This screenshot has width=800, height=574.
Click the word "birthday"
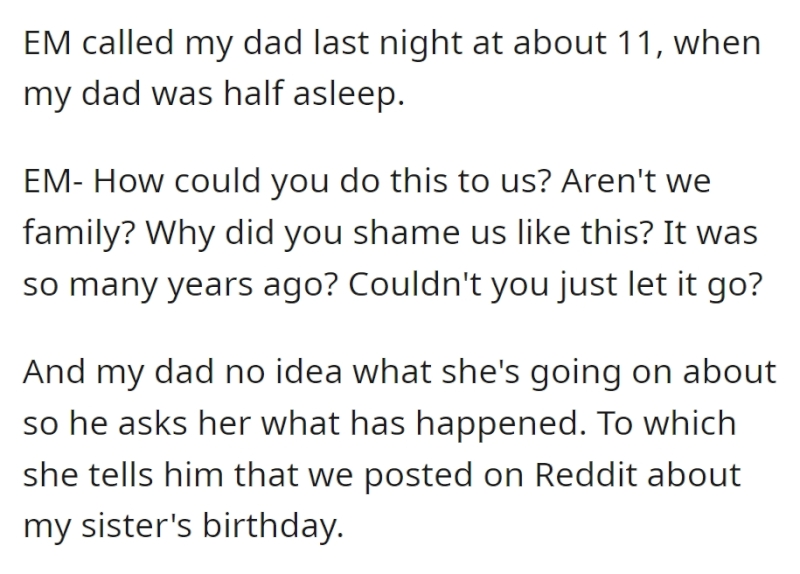click(270, 527)
